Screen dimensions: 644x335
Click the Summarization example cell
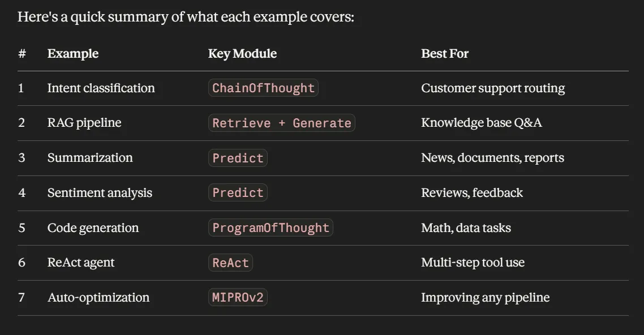(x=90, y=158)
